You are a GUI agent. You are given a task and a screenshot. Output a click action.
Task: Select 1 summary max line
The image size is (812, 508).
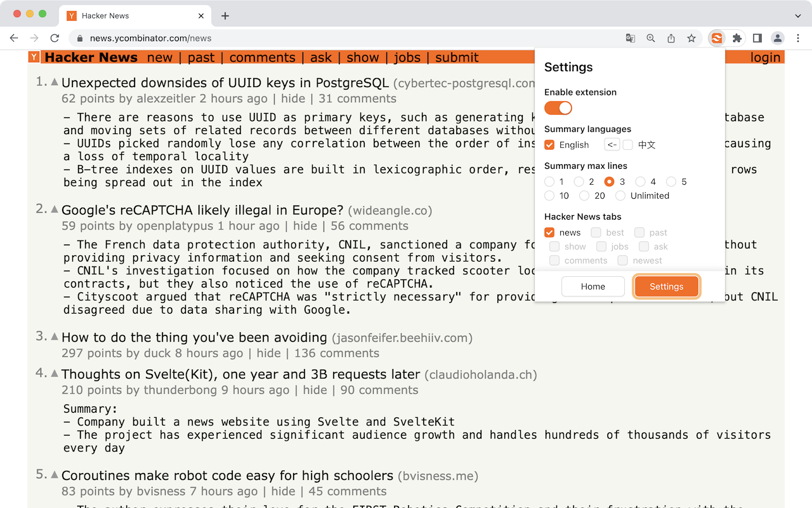tap(549, 182)
